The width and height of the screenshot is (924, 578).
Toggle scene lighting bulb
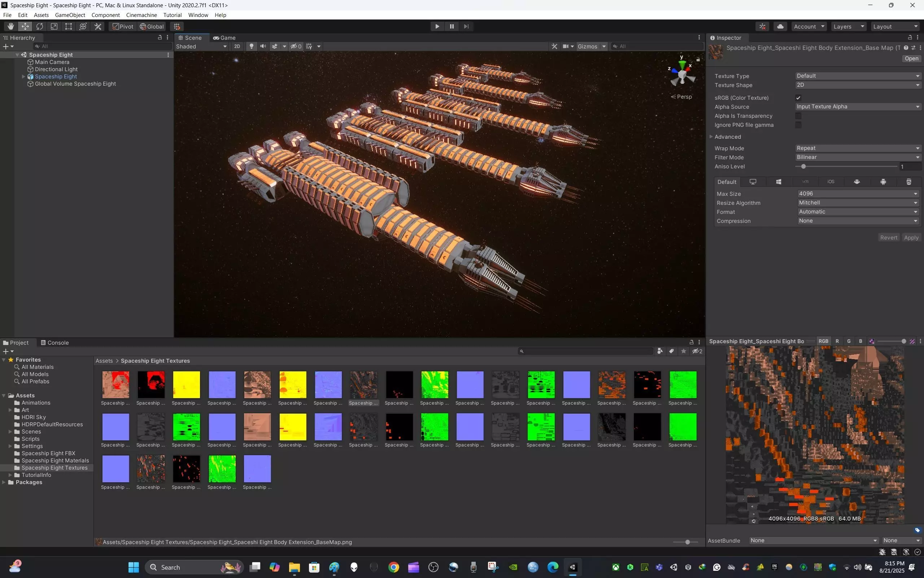point(251,46)
